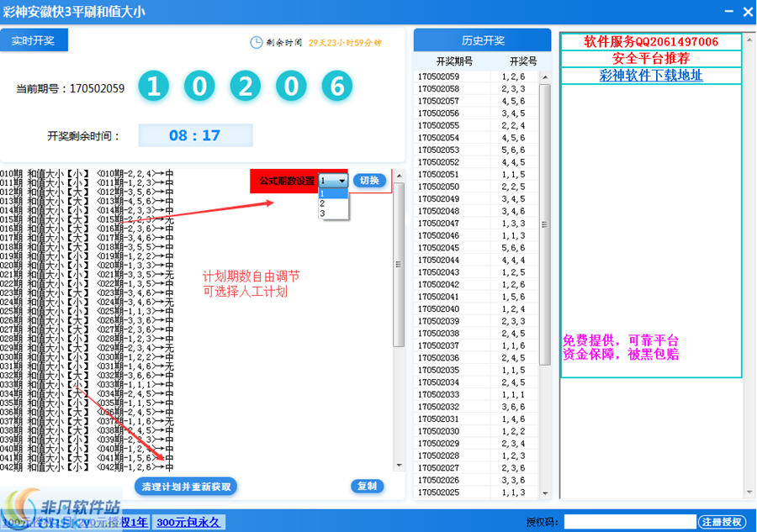Screen dimensions: 757x532
Task: Select history row 170502035
Action: point(477,370)
